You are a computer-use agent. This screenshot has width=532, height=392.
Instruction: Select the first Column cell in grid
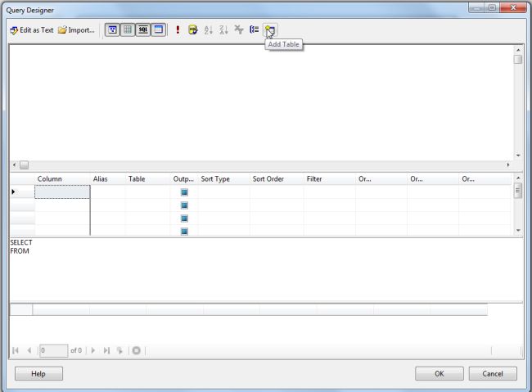click(62, 191)
